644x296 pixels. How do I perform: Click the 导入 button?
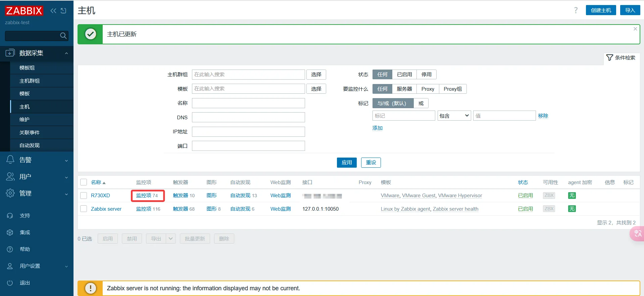point(630,10)
